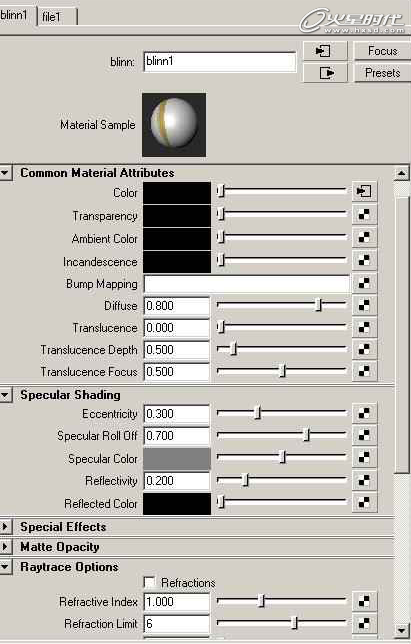Expand the Special Effects section
The height and width of the screenshot is (644, 411).
pos(5,527)
